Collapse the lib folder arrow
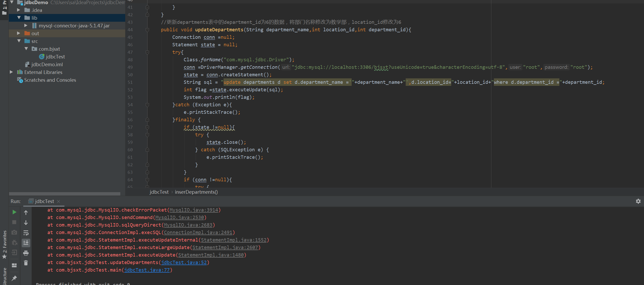 click(19, 18)
